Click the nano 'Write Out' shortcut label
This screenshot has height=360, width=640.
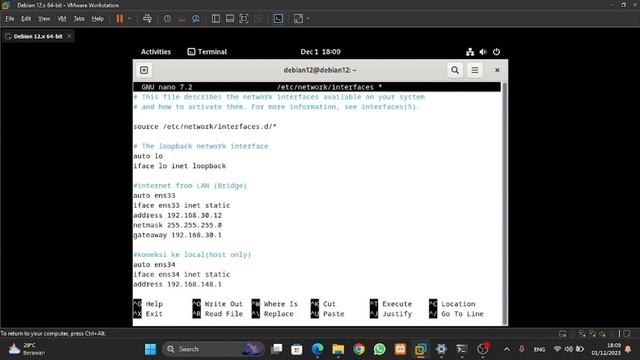(224, 304)
